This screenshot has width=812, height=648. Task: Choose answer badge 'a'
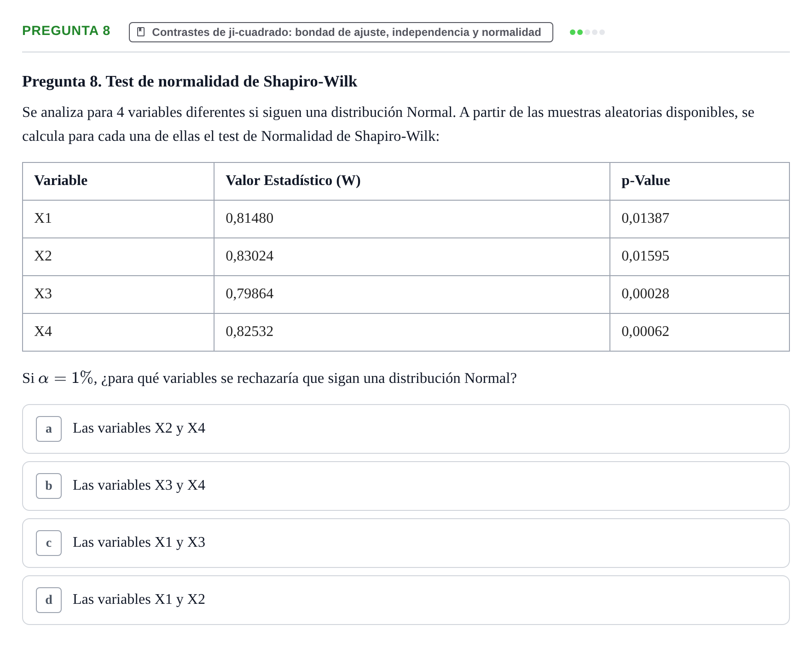pos(49,429)
